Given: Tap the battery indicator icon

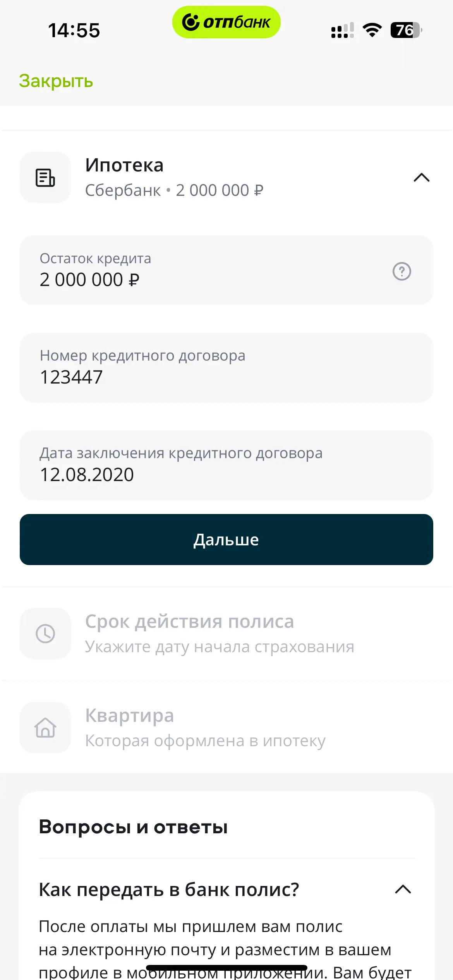Looking at the screenshot, I should 405,30.
